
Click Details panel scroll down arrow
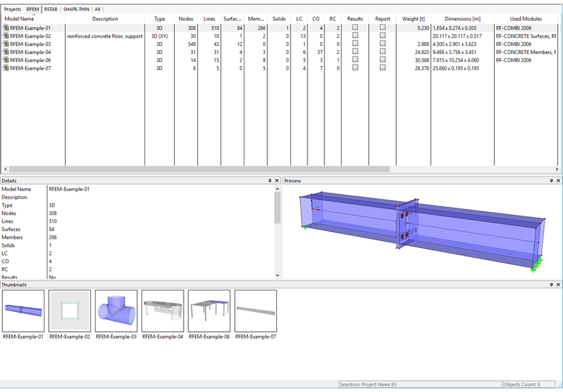277,275
